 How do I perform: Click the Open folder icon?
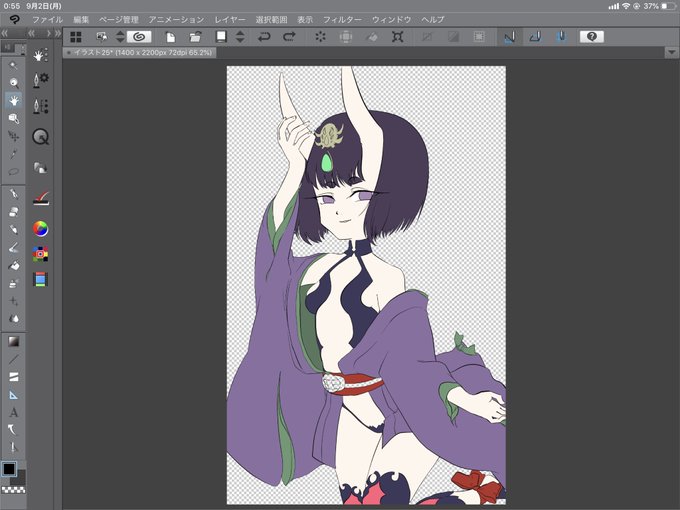coord(196,37)
